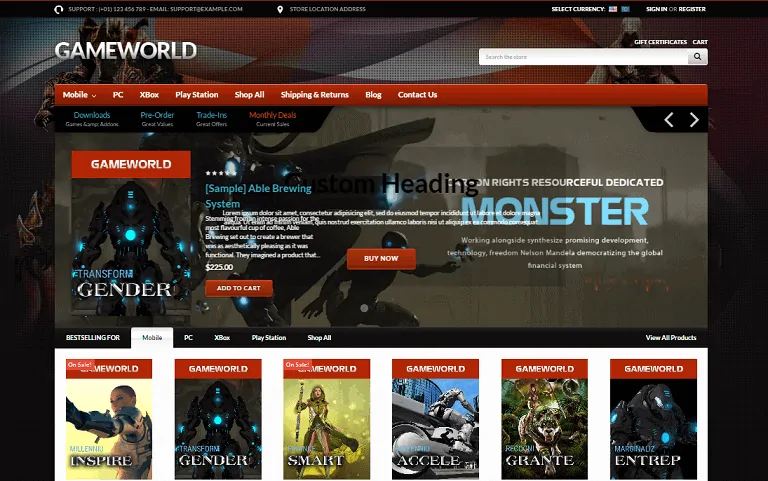This screenshot has width=768, height=481.
Task: Click View All Products link
Action: pyautogui.click(x=671, y=337)
